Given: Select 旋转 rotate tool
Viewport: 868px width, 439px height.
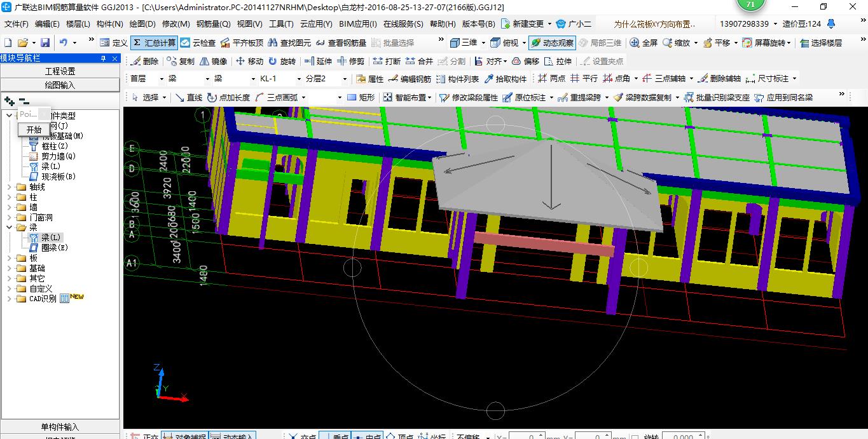Looking at the screenshot, I should coord(282,61).
